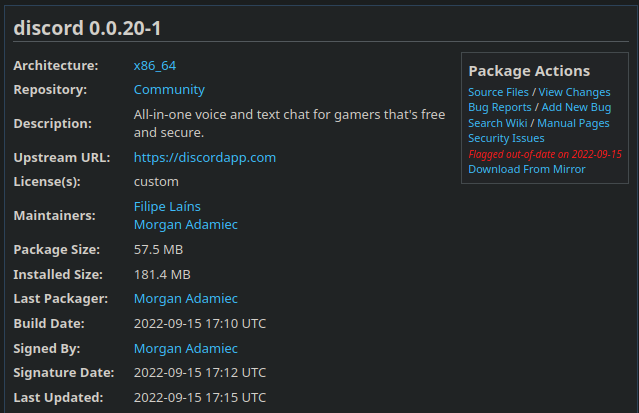The width and height of the screenshot is (639, 413).
Task: Open Morgan Adamiec in Last Packager row
Action: (x=186, y=298)
